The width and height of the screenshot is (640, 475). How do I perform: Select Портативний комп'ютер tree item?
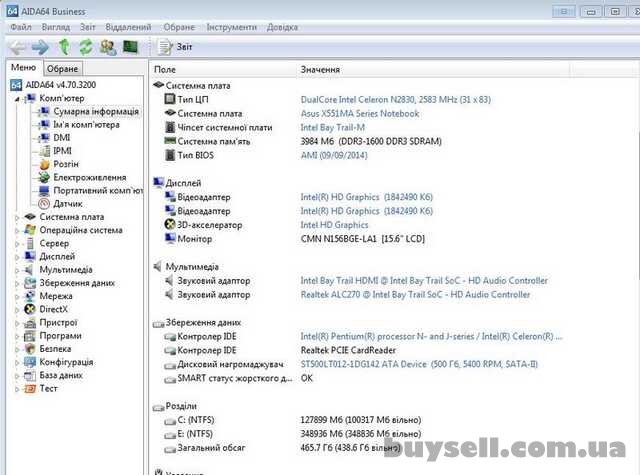pos(98,191)
